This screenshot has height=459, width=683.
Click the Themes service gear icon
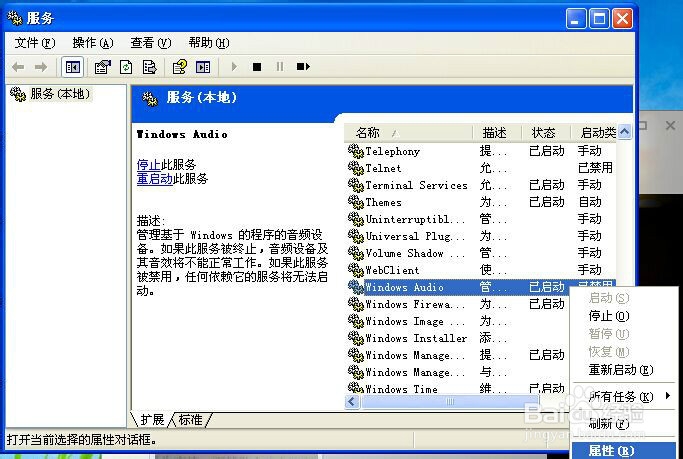click(x=356, y=202)
